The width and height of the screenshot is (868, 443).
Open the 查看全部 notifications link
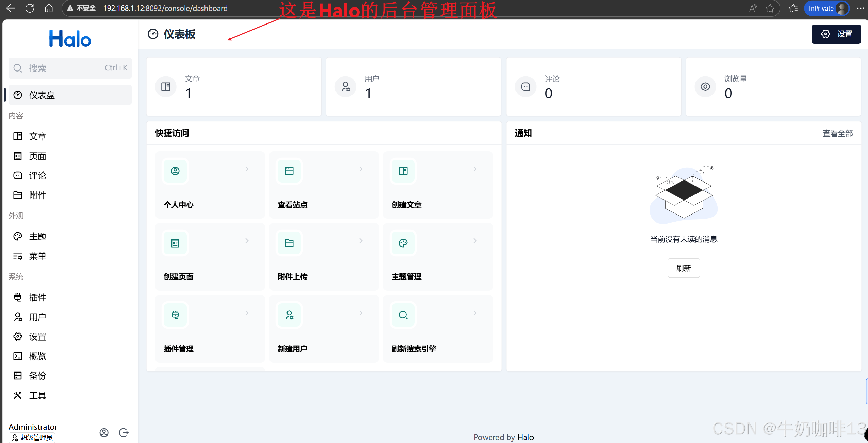pyautogui.click(x=837, y=133)
